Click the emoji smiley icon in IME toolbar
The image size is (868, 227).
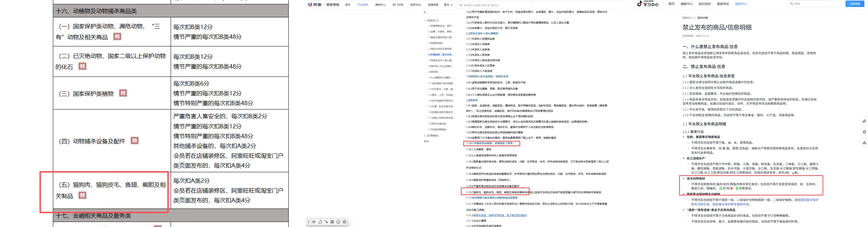coord(338,222)
